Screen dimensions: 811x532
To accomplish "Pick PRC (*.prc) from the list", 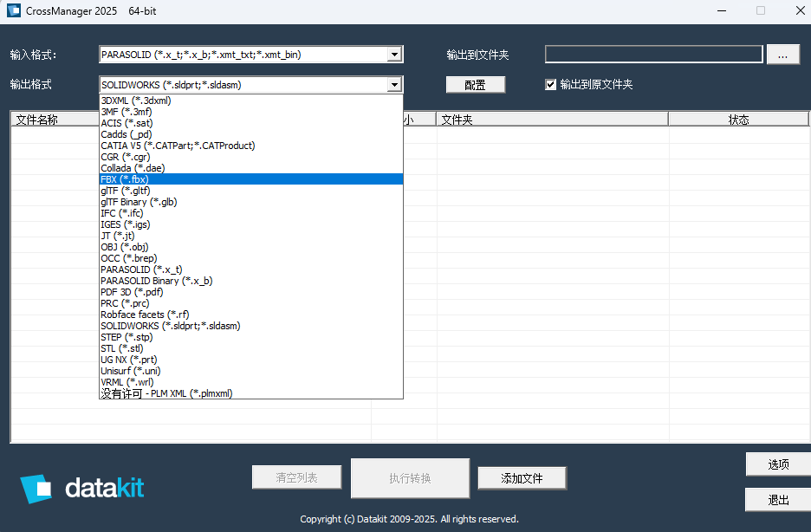I will [251, 303].
